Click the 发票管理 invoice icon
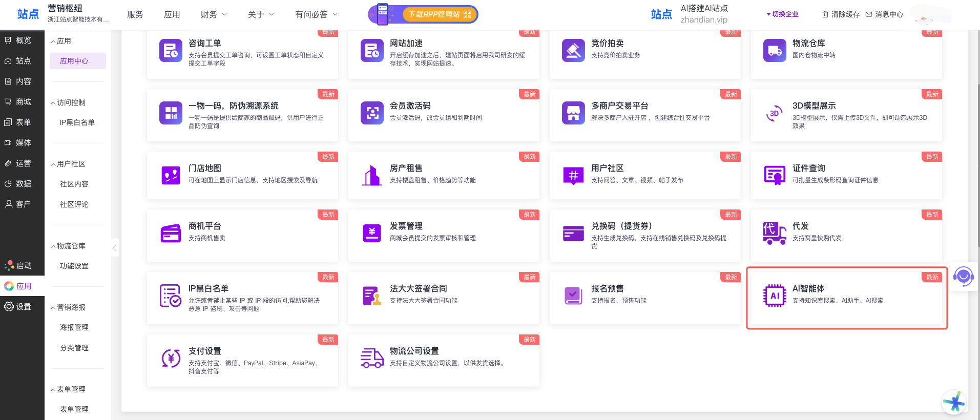 click(x=372, y=233)
